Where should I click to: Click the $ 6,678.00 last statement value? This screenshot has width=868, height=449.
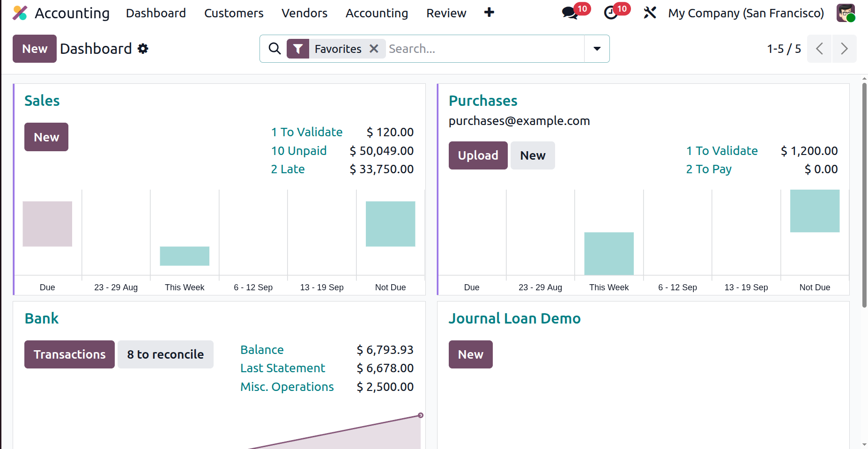385,368
